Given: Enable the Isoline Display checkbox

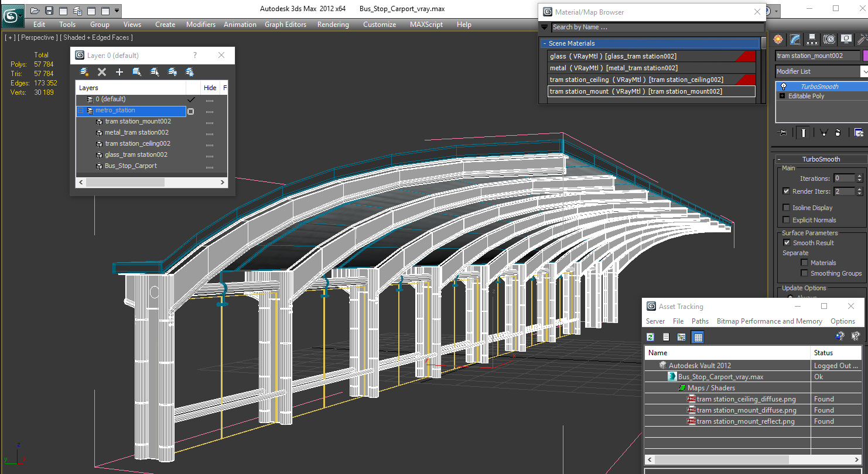Looking at the screenshot, I should coord(786,208).
